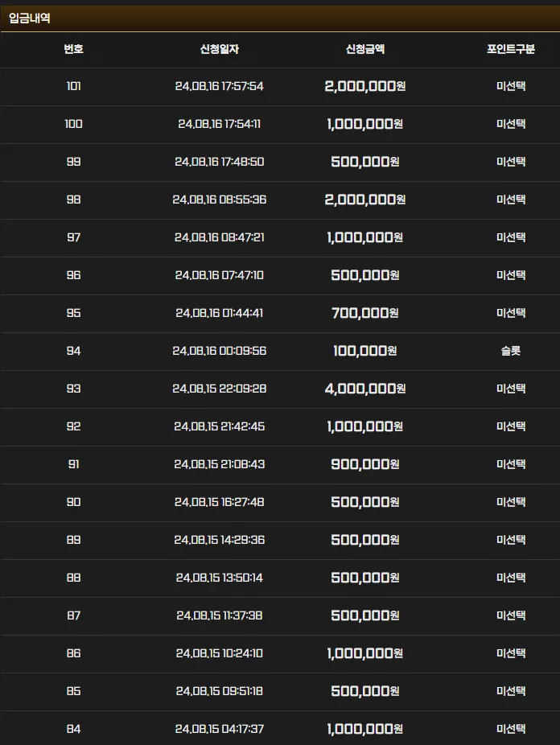Click the 포인트구분 column header
This screenshot has width=560, height=745.
coord(511,49)
